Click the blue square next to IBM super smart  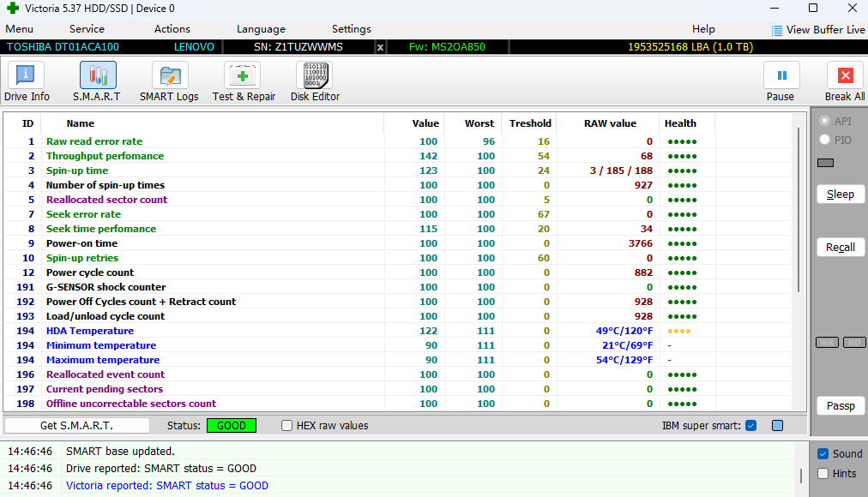777,426
